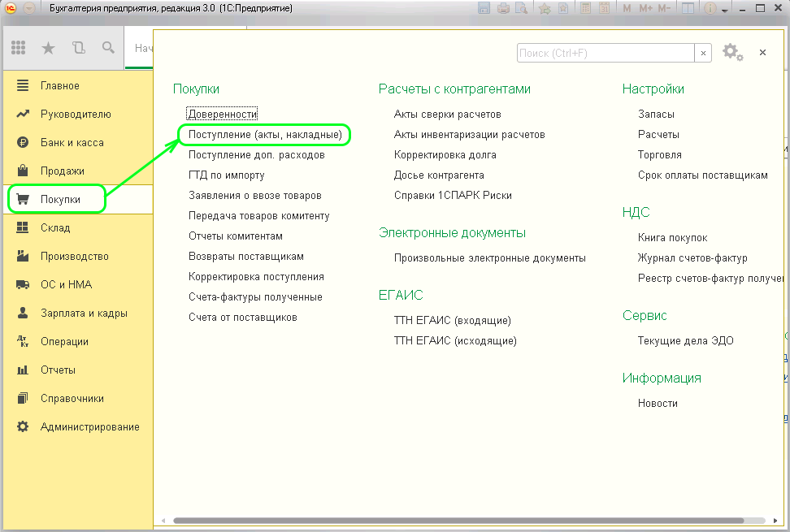
Task: Close the Покупки menu panel with x
Action: coord(763,52)
